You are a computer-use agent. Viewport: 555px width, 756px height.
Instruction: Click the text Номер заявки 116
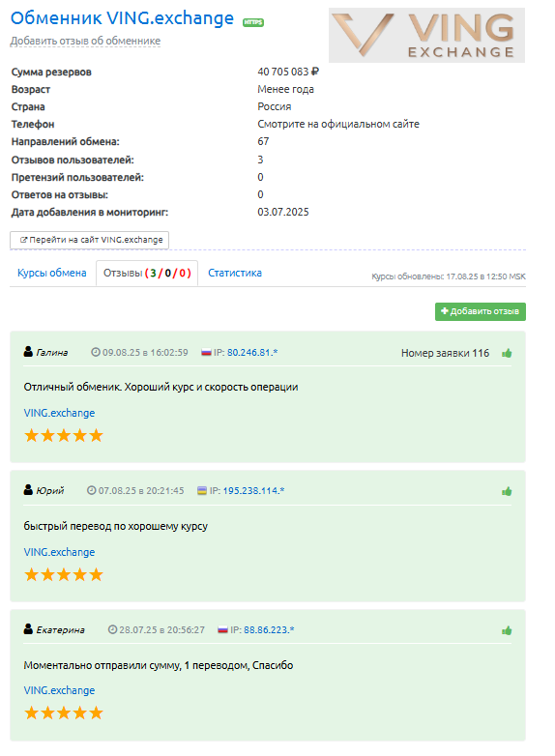445,354
